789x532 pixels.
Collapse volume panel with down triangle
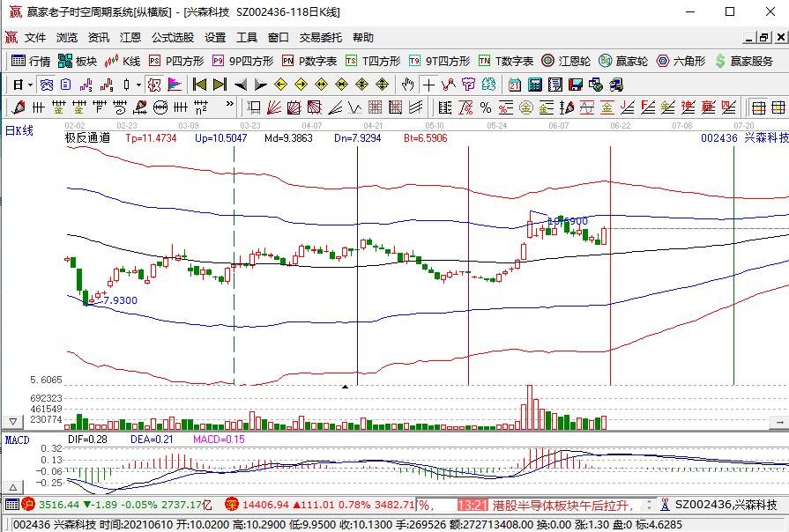pos(13,421)
